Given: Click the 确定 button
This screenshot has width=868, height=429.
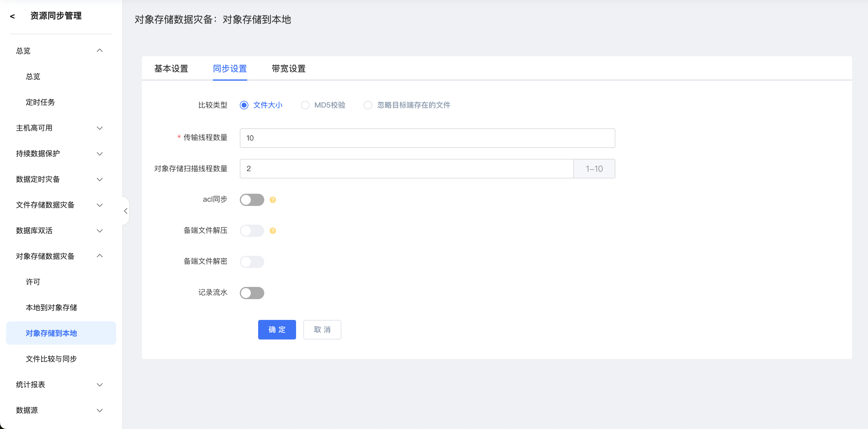Looking at the screenshot, I should tap(277, 330).
